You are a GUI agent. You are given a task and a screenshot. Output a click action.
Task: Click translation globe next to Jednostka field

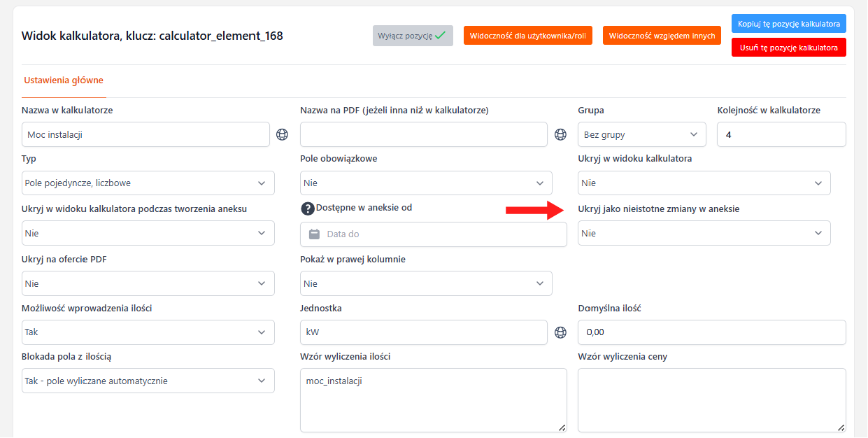560,332
